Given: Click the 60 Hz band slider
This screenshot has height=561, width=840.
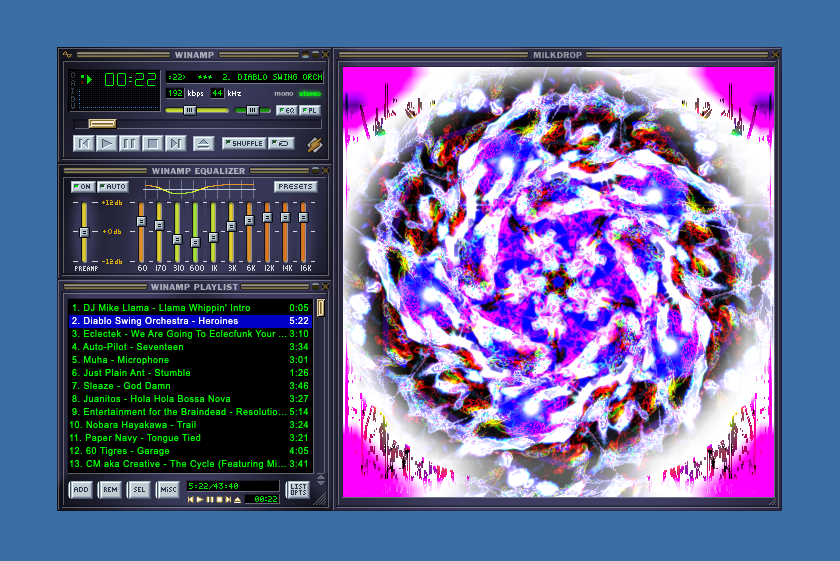Looking at the screenshot, I should click(x=141, y=221).
